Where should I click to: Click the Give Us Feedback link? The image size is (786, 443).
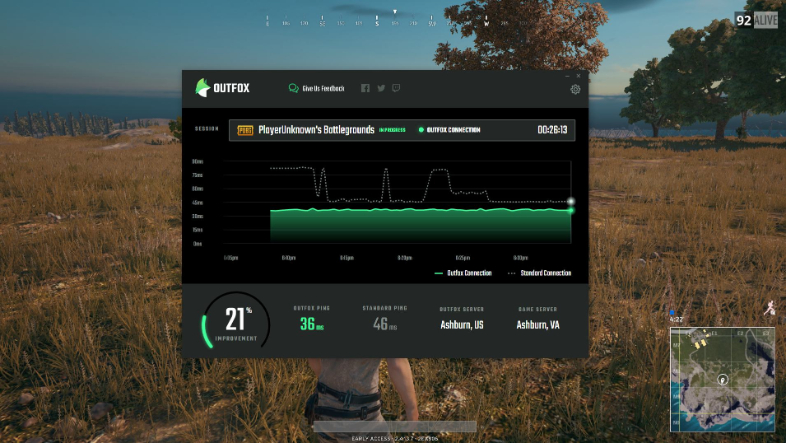click(323, 88)
